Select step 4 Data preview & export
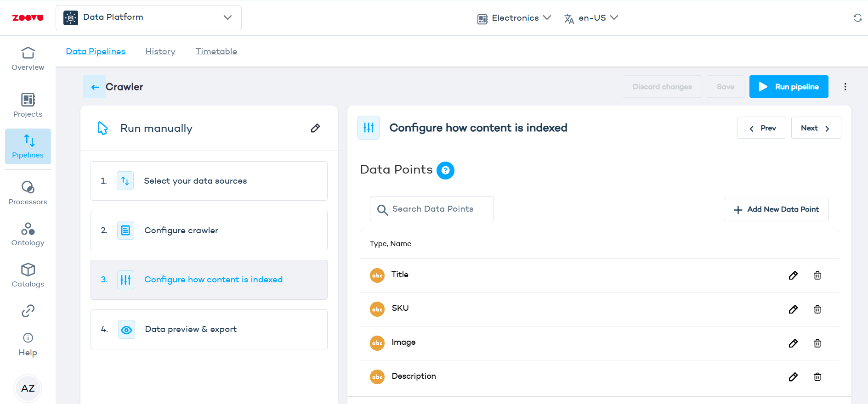Viewport: 868px width, 404px height. 209,329
